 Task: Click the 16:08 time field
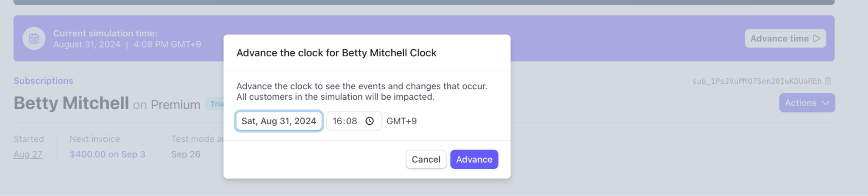[x=345, y=121]
